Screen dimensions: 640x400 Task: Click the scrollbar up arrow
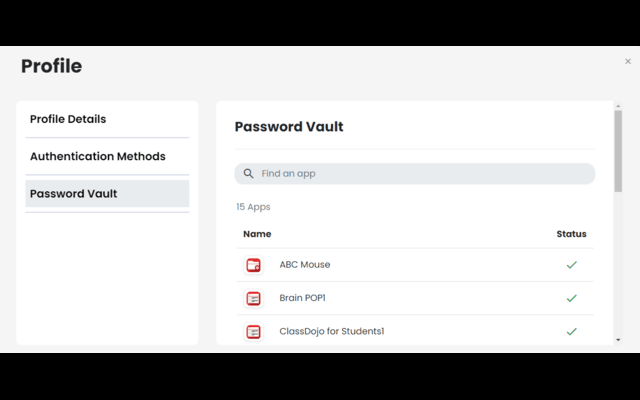pos(618,106)
